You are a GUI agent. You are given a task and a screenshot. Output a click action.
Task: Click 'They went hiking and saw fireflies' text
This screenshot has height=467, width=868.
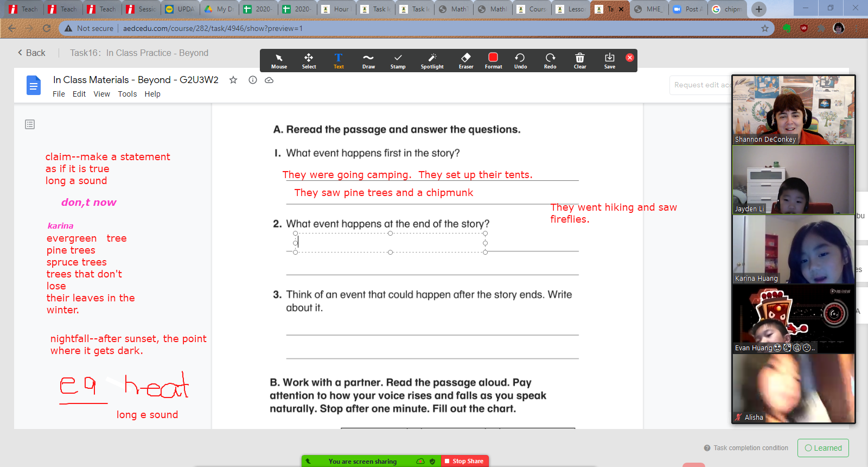pos(614,213)
